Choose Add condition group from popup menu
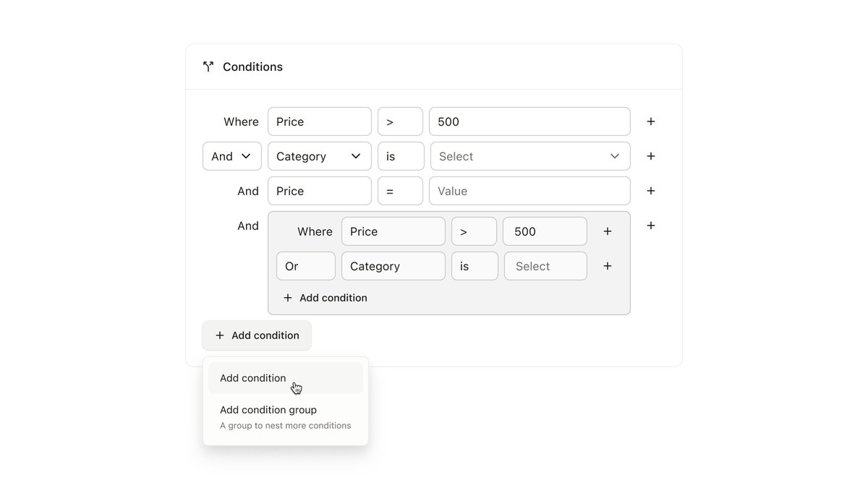This screenshot has height=488, width=868. [x=268, y=410]
